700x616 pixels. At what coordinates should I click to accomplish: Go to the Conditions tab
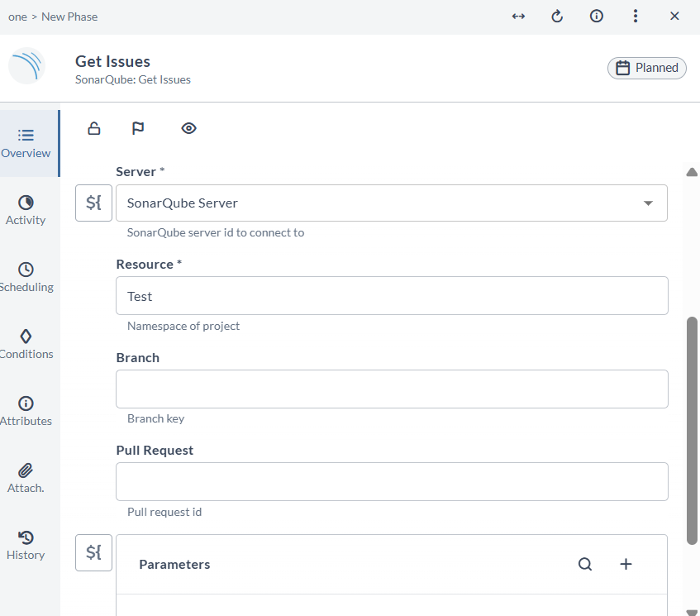(26, 344)
